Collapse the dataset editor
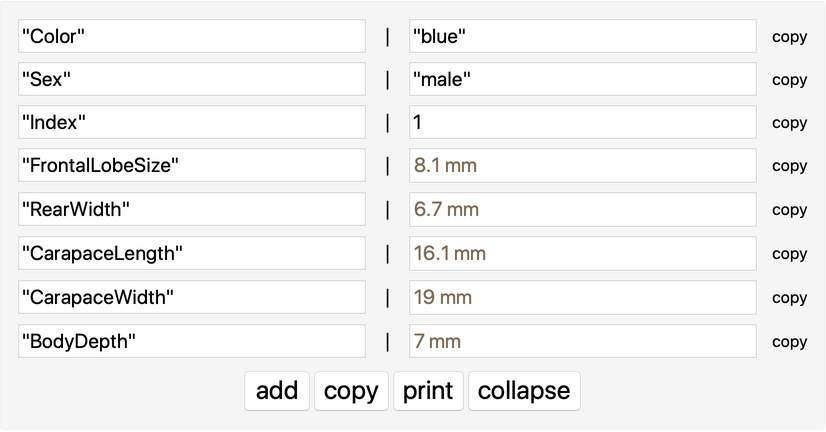 [x=524, y=390]
